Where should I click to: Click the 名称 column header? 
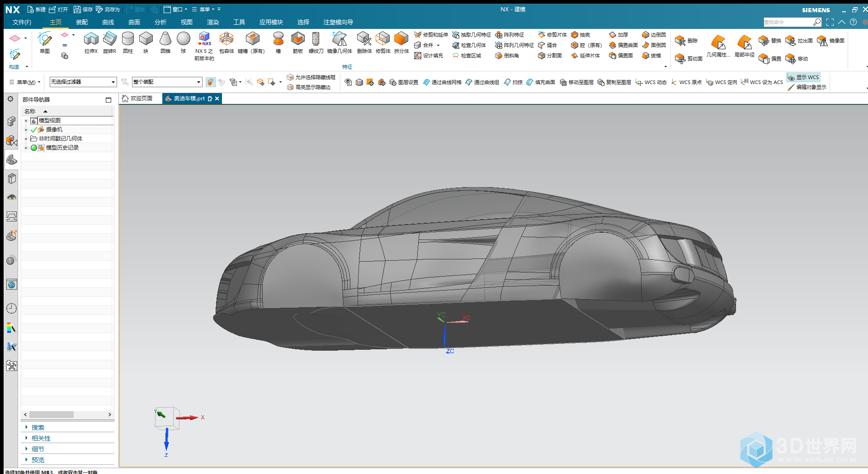[67, 111]
